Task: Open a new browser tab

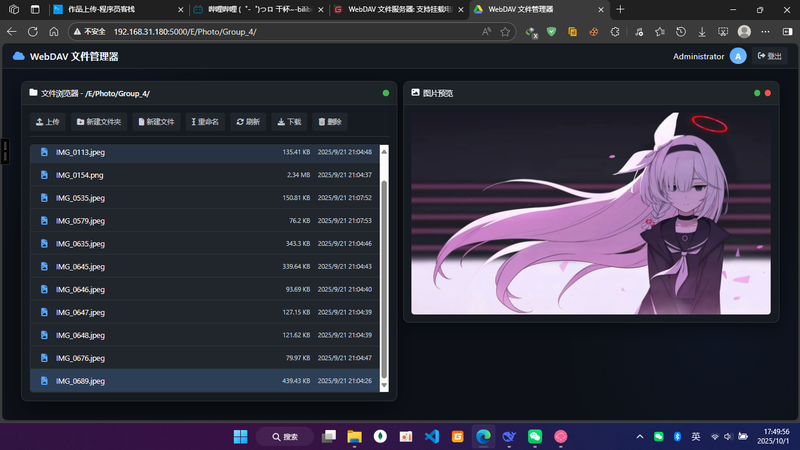Action: click(x=620, y=9)
